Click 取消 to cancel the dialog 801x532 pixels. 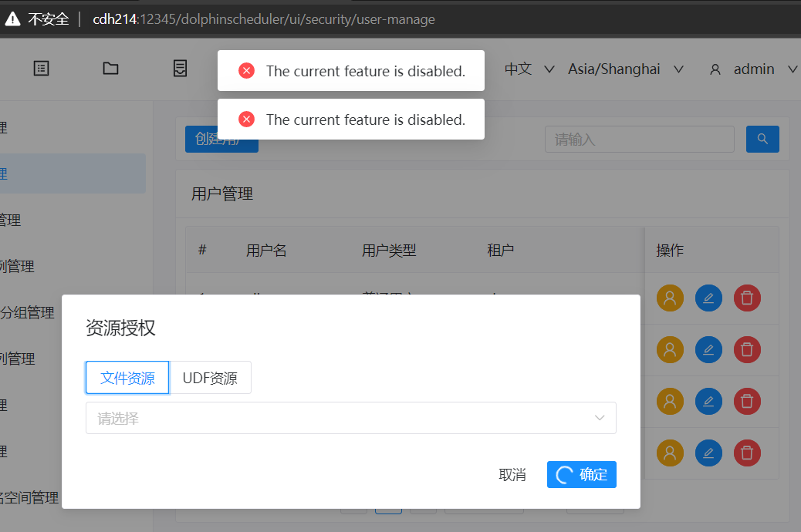(x=512, y=475)
